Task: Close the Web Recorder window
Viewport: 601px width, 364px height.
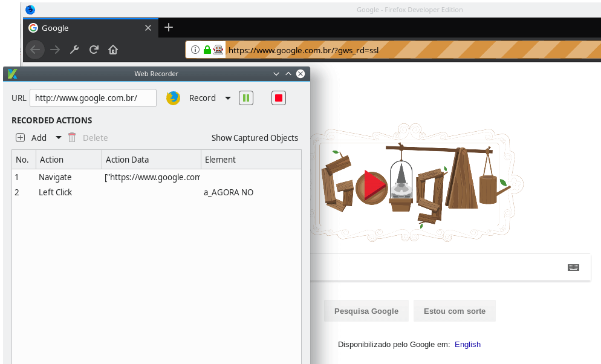Action: [x=300, y=74]
